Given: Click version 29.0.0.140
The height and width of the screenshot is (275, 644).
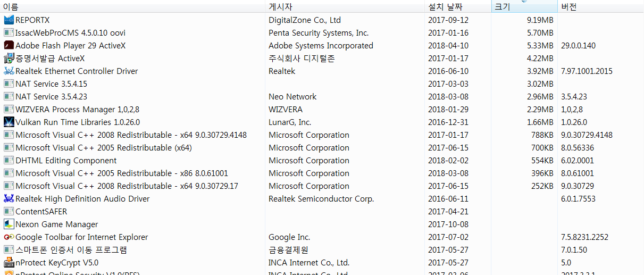Looking at the screenshot, I should coord(578,46).
